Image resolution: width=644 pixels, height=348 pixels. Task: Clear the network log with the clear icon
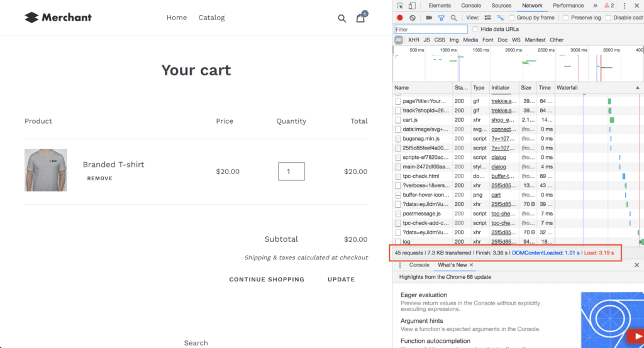coord(413,18)
